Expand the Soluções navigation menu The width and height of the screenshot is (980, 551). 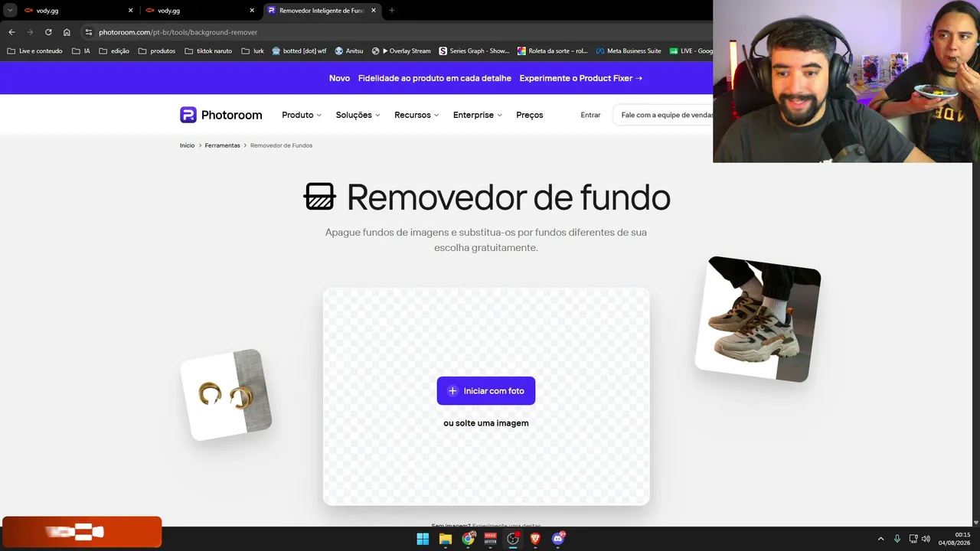358,115
